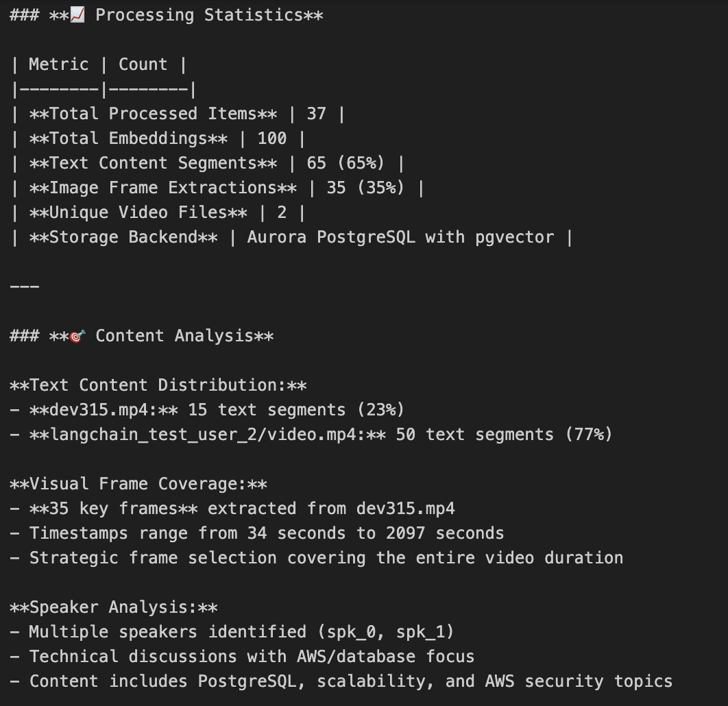The height and width of the screenshot is (706, 728).
Task: Click the horizontal rule dashes separator line
Action: tap(25, 287)
